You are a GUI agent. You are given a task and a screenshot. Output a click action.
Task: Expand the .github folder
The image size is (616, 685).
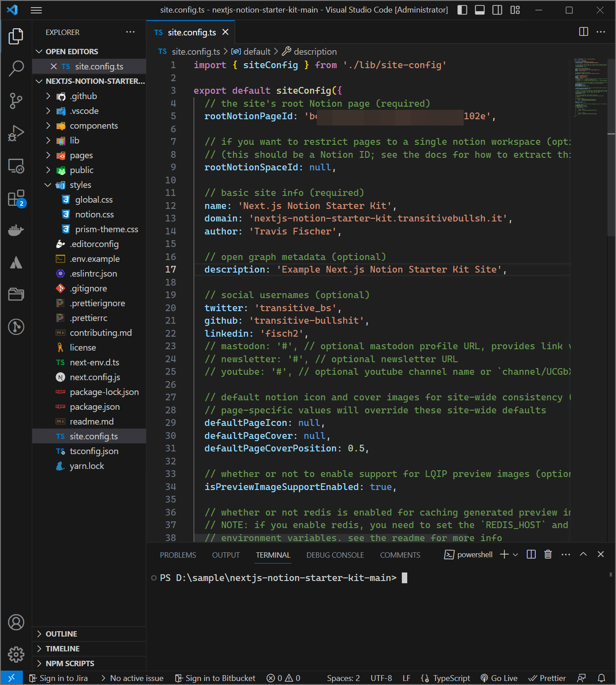[x=89, y=96]
